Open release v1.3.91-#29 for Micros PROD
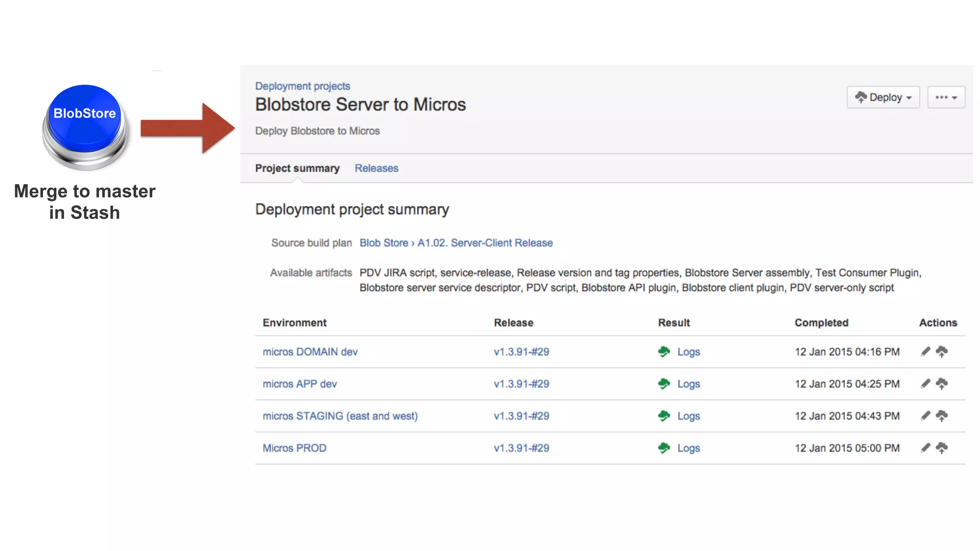Screen dimensions: 980x551 pos(521,448)
